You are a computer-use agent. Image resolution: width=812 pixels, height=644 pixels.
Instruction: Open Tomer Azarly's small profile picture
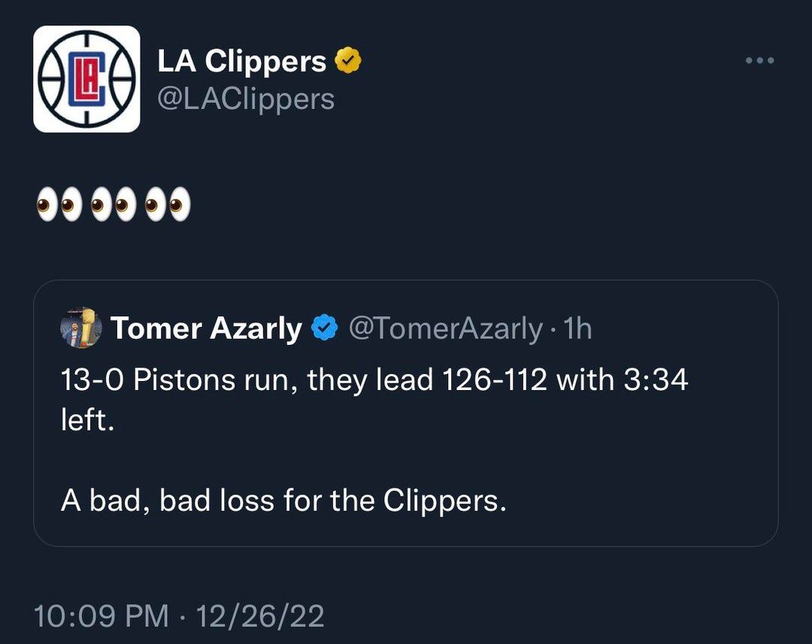pyautogui.click(x=80, y=328)
